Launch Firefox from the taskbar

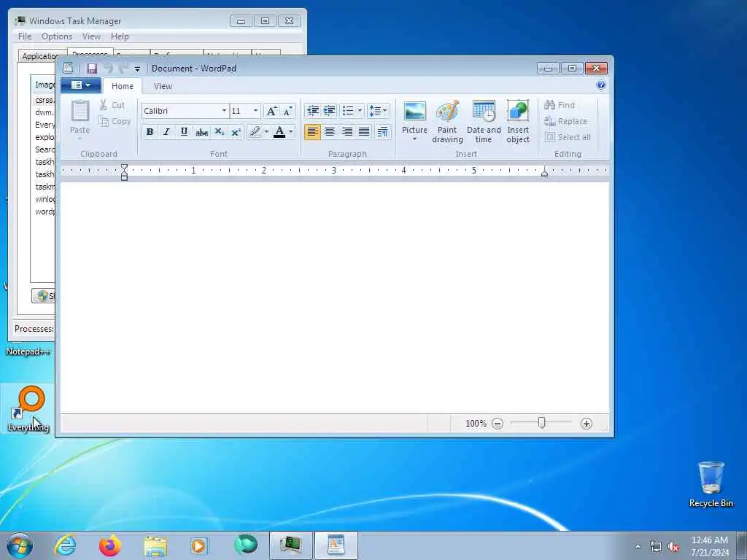109,545
